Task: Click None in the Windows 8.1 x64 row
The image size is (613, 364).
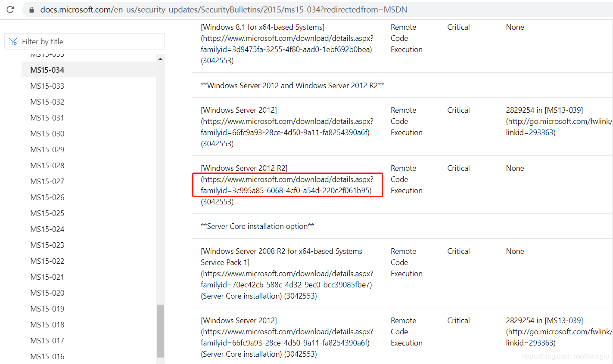Action: click(515, 27)
